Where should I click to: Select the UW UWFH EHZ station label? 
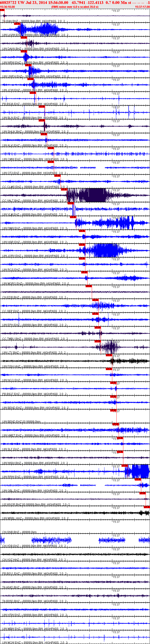[x=35, y=76]
